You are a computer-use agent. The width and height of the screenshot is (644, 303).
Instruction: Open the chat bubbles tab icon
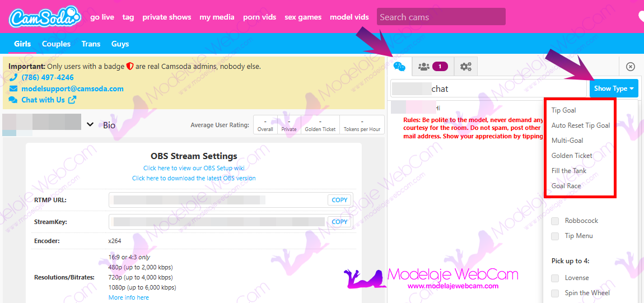399,67
